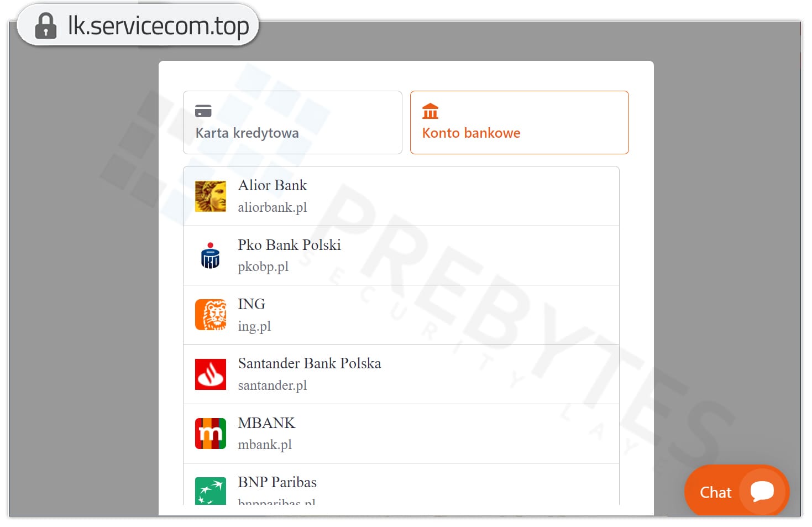The width and height of the screenshot is (812, 527).
Task: Click the ING lion logo
Action: point(211,315)
